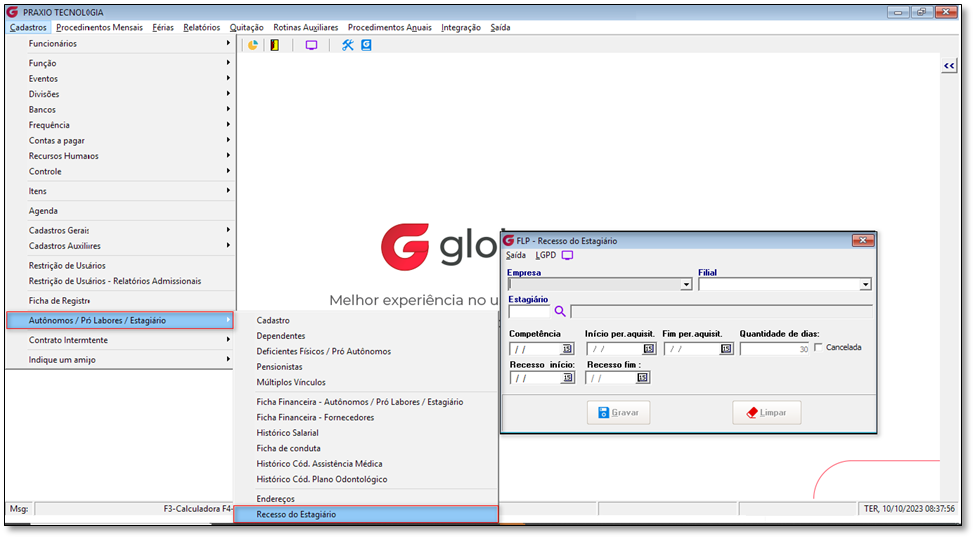975x539 pixels.
Task: Choose Recesso do Estagiário submenu entry
Action: [x=366, y=515]
